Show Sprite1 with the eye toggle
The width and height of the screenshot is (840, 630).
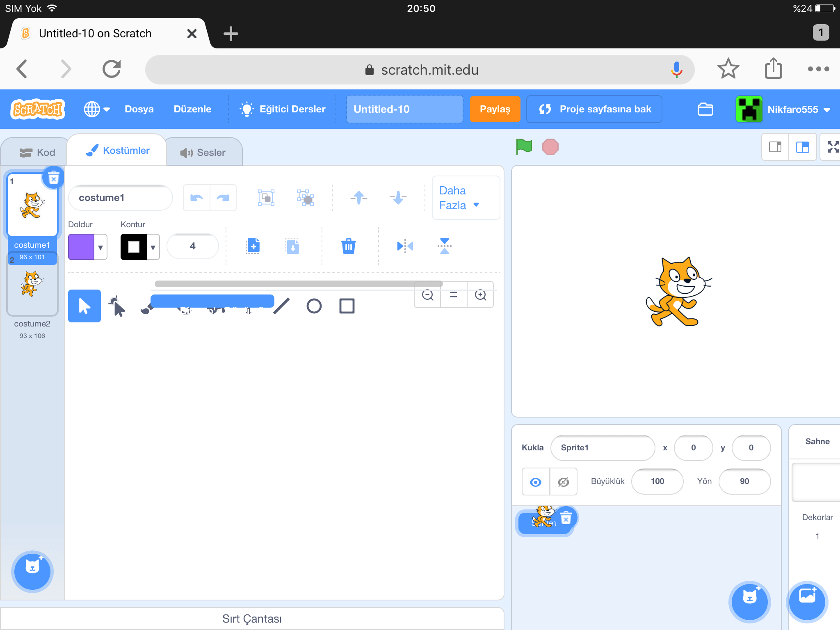pos(534,481)
